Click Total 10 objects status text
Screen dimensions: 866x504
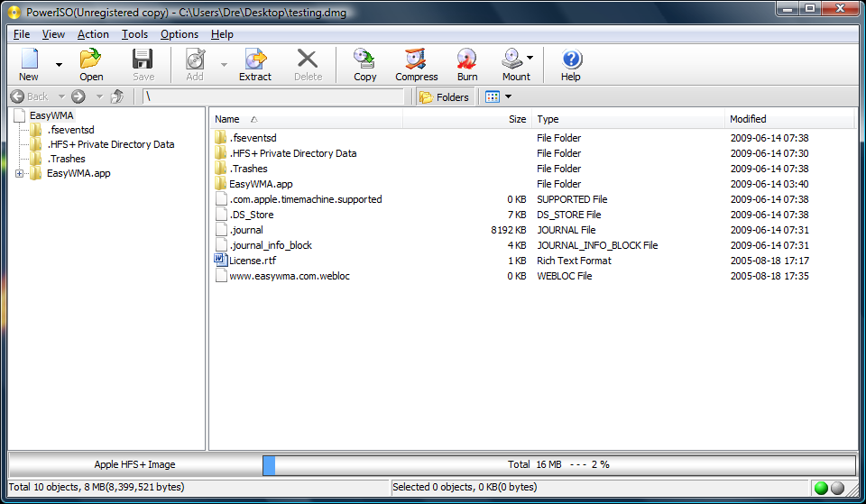tap(97, 487)
